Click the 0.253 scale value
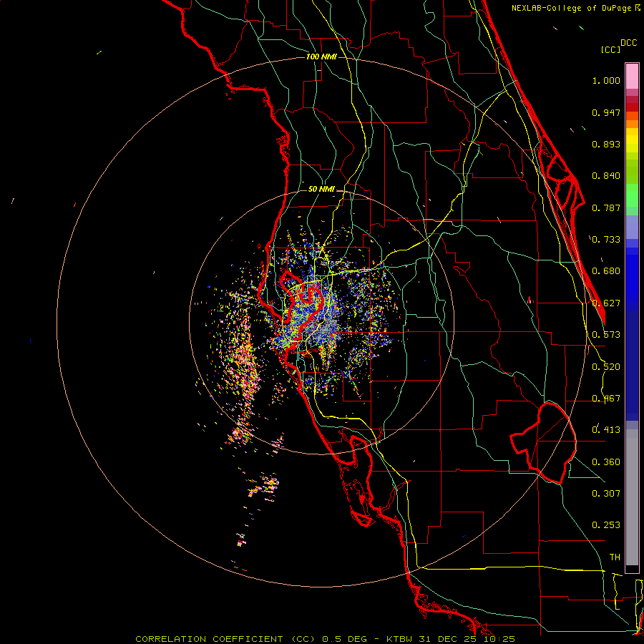644x644 pixels. [606, 525]
